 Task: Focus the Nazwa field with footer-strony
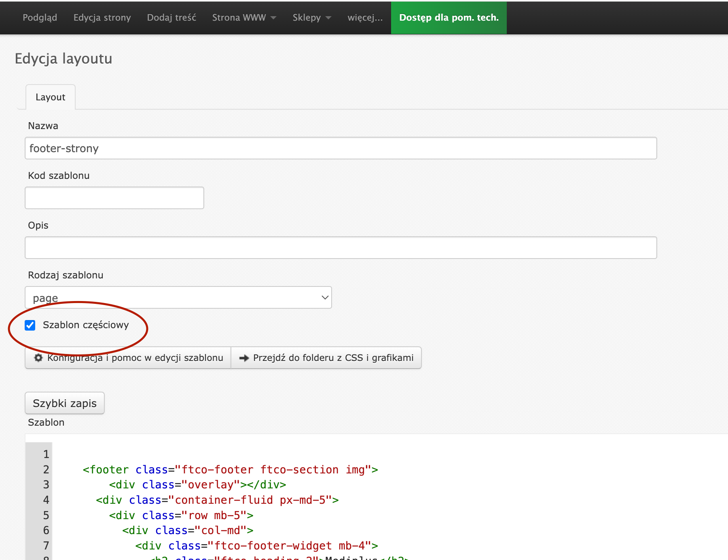click(341, 148)
